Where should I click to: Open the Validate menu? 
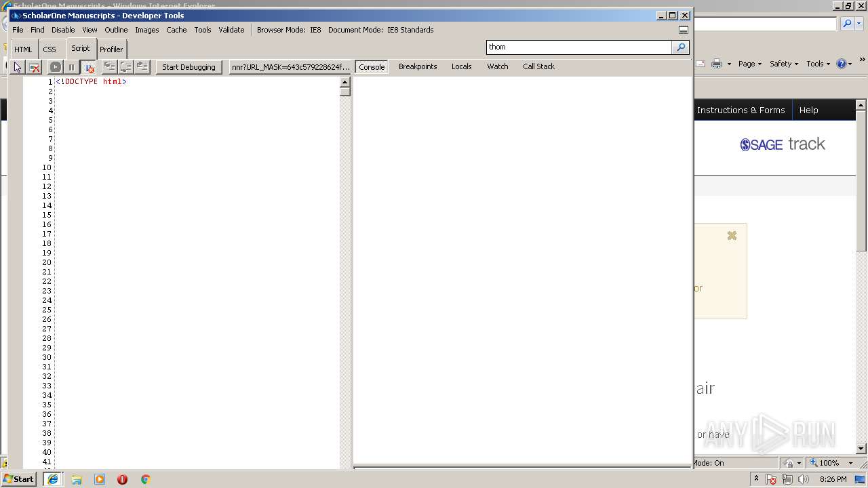pyautogui.click(x=231, y=30)
